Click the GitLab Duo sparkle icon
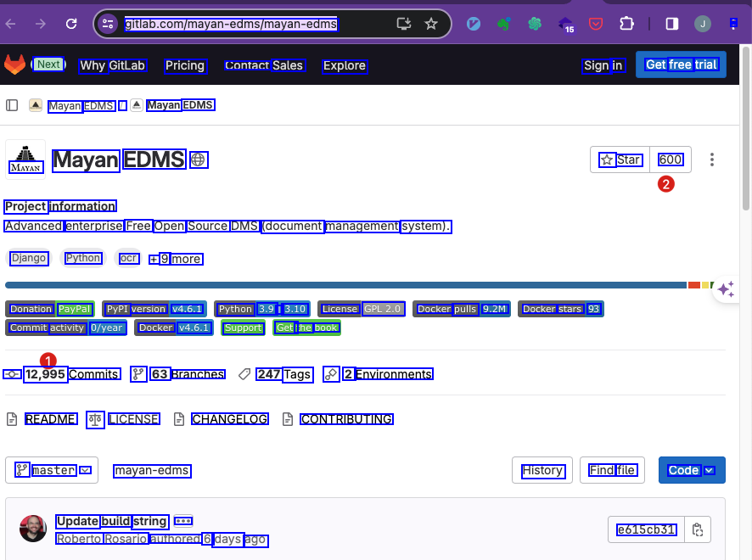This screenshot has width=752, height=560. pyautogui.click(x=726, y=290)
